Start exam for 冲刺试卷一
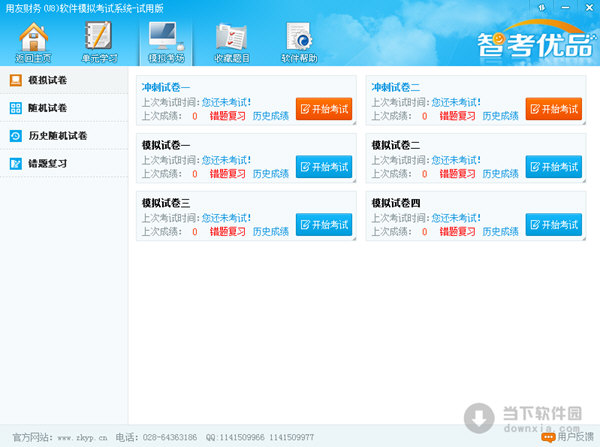The width and height of the screenshot is (600, 447). click(x=324, y=109)
